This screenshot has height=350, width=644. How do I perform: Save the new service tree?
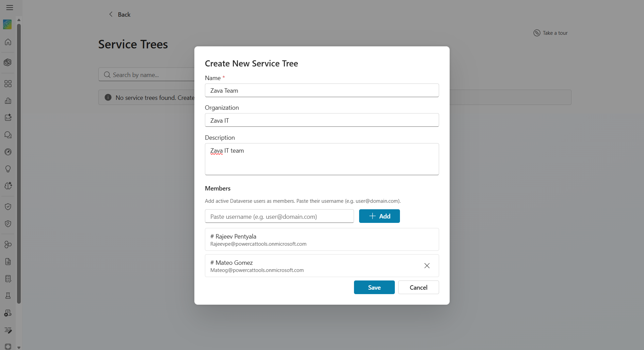pos(374,287)
